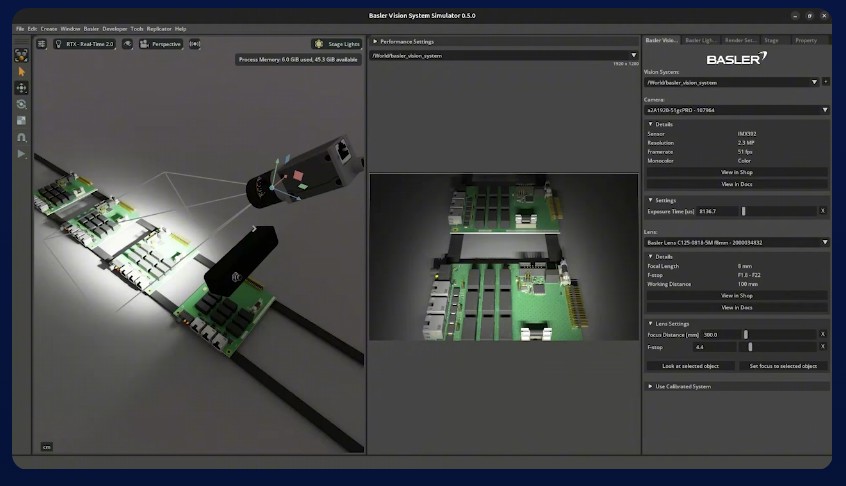846x486 pixels.
Task: Click the plus button beside Vision System
Action: pos(825,82)
